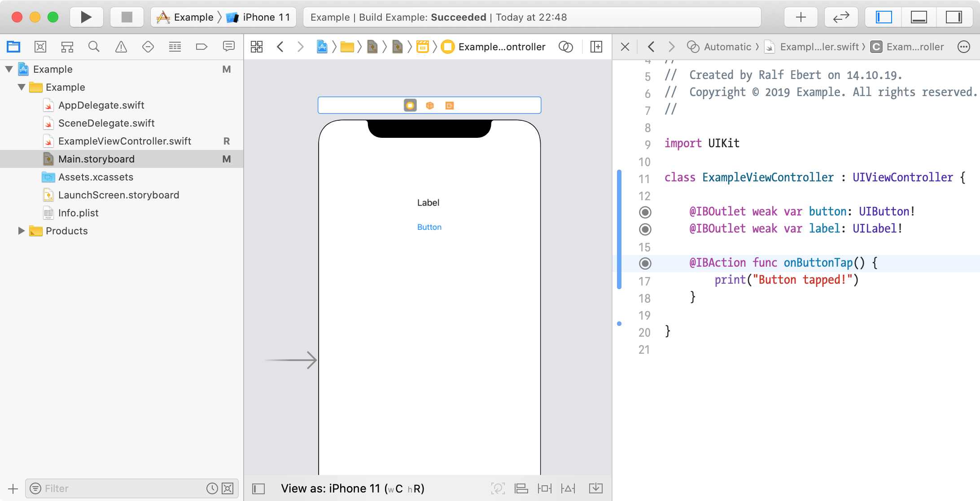
Task: Expand the Products folder
Action: pos(21,231)
